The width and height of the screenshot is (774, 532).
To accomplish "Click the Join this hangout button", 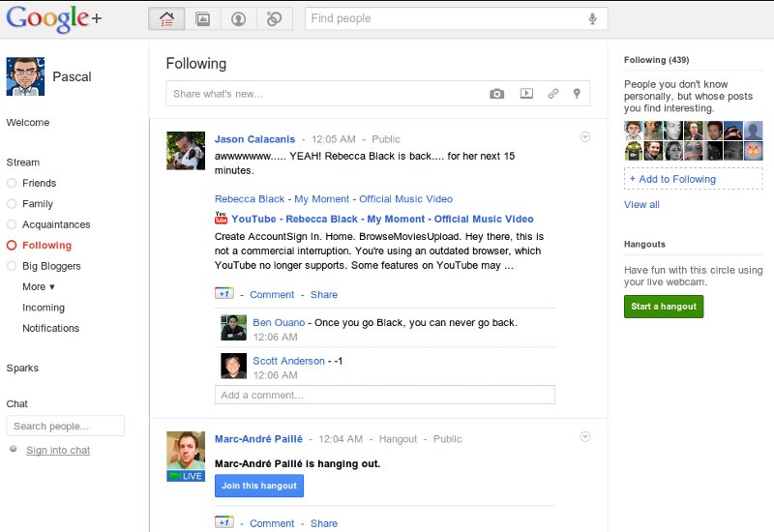I will pyautogui.click(x=259, y=486).
